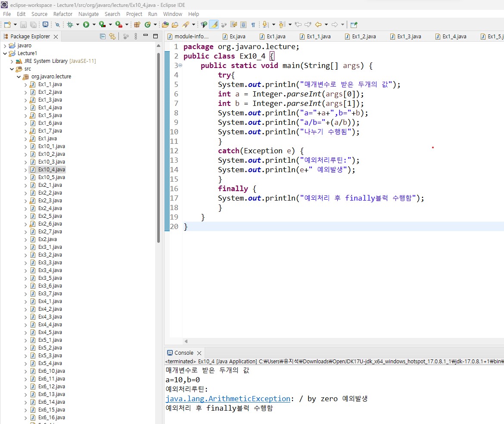Open the Refactor menu

tap(63, 14)
